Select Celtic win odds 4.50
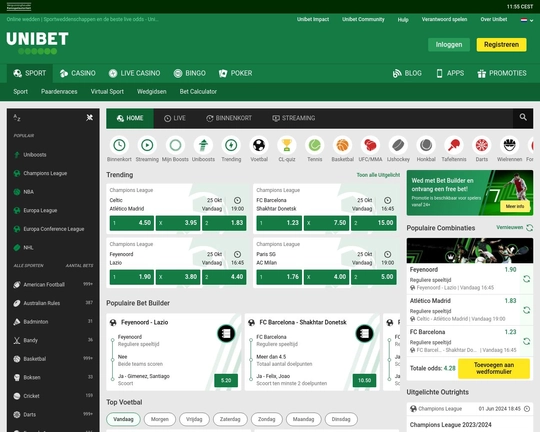Screen dimensions: 540x432 [132, 223]
